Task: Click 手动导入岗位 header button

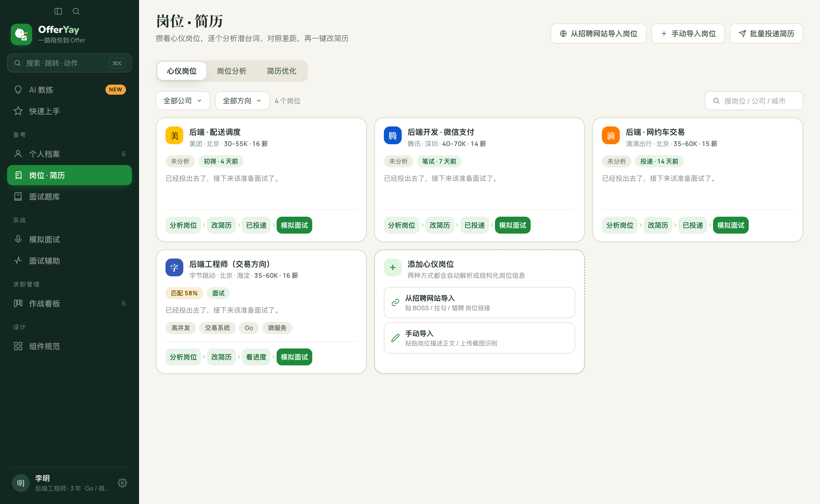Action: [x=687, y=33]
